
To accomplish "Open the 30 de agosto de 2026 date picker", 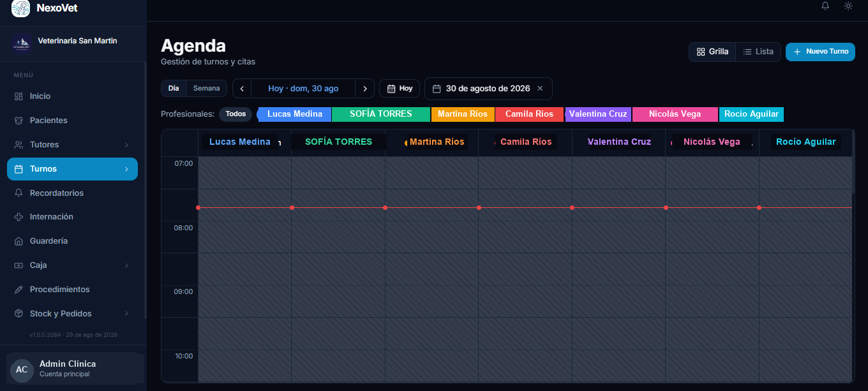I will point(488,89).
